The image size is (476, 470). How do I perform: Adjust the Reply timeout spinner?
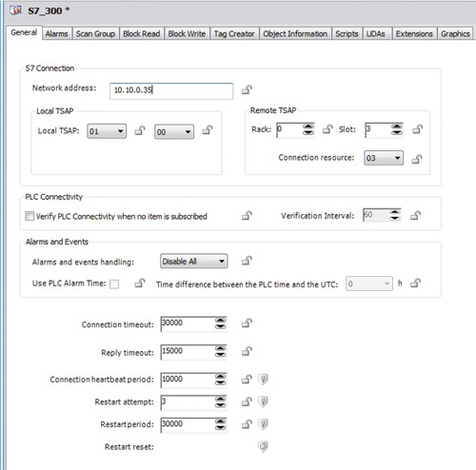(221, 351)
